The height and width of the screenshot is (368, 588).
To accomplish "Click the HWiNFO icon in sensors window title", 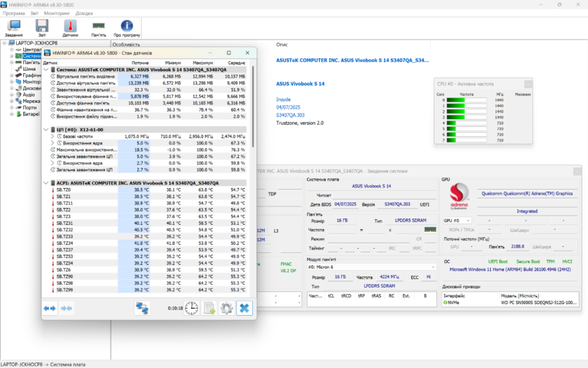I will tap(47, 53).
